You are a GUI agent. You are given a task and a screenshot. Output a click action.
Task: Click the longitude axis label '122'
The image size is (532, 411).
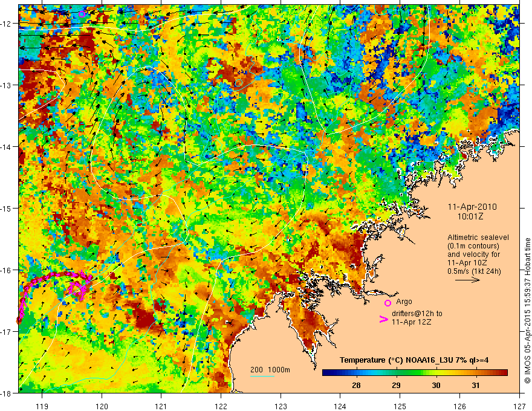(221, 406)
